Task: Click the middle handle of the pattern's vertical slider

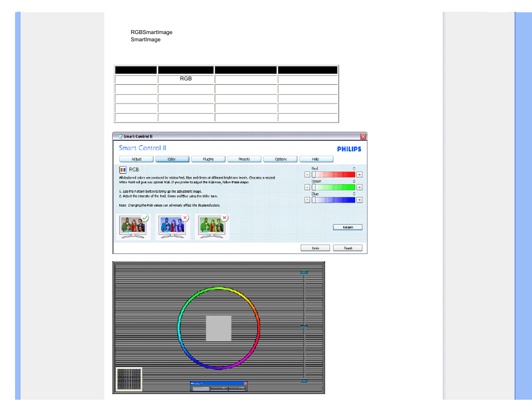Action: coord(304,327)
